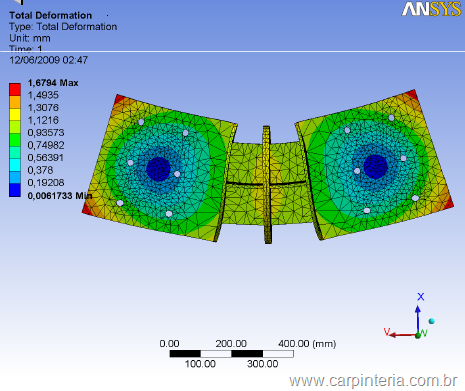
Task: Click the blue X axis arrow of triad
Action: click(418, 317)
